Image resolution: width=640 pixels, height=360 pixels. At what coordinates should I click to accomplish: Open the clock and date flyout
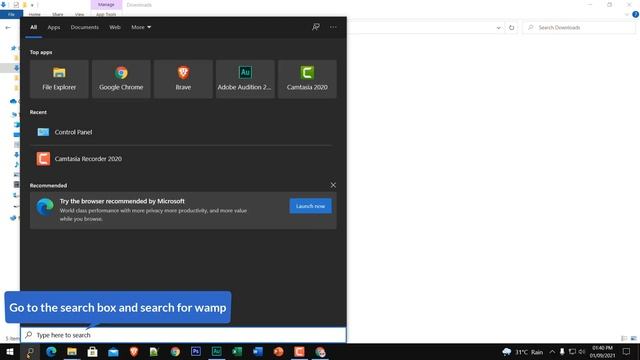pyautogui.click(x=602, y=352)
